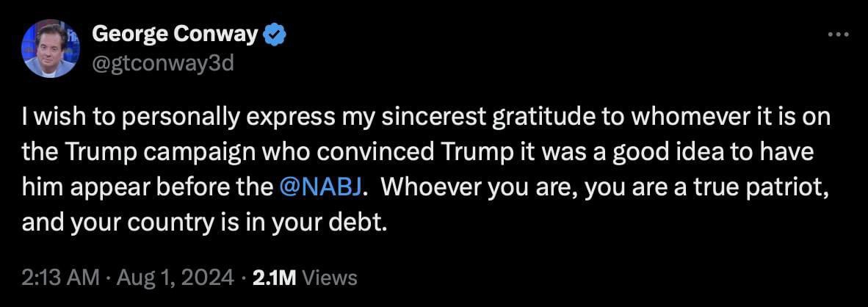
Task: Open the 2.1M view count
Action: 275,277
